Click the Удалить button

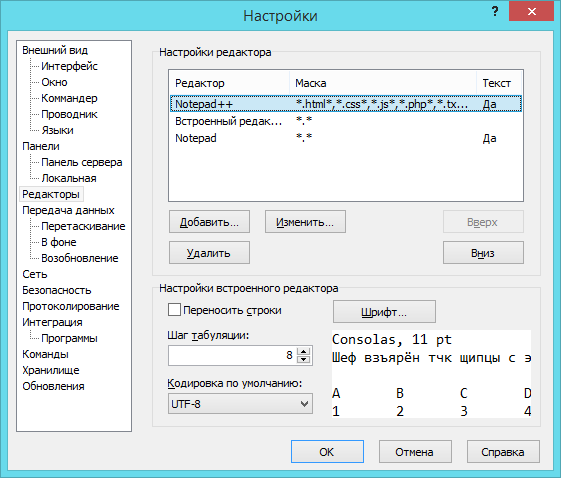(209, 253)
